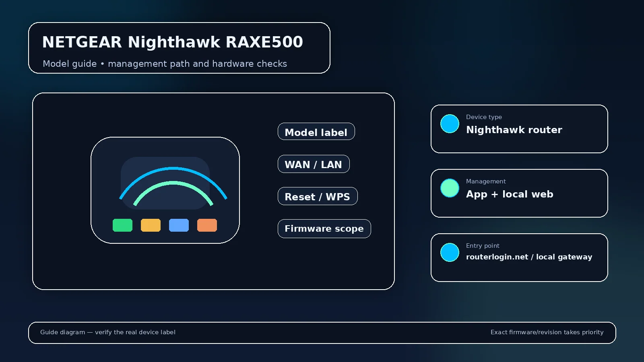Image resolution: width=644 pixels, height=362 pixels.
Task: Click the Management label
Action: click(x=486, y=181)
